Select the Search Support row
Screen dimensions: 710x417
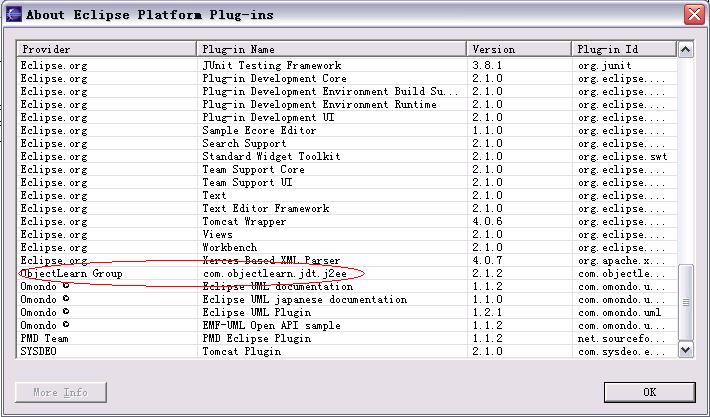coord(347,144)
